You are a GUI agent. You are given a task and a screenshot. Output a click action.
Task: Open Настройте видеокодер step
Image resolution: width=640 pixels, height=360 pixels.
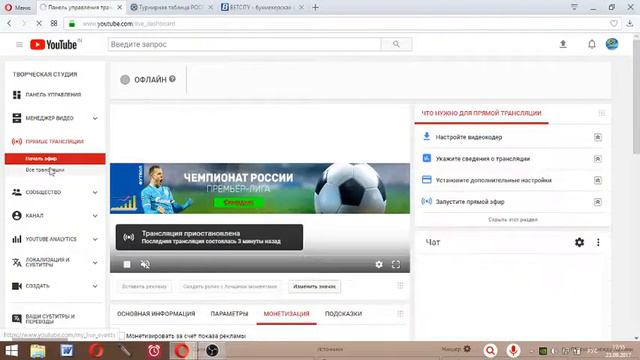(x=469, y=137)
